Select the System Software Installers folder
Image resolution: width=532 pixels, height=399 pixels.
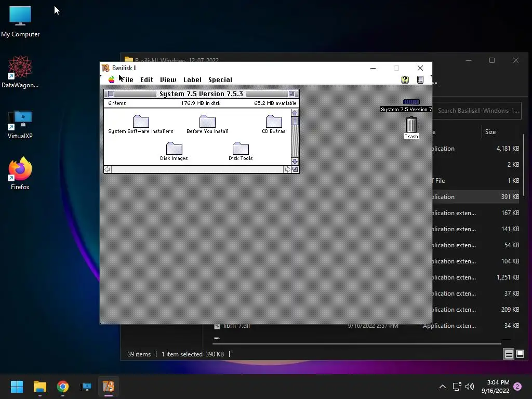141,124
